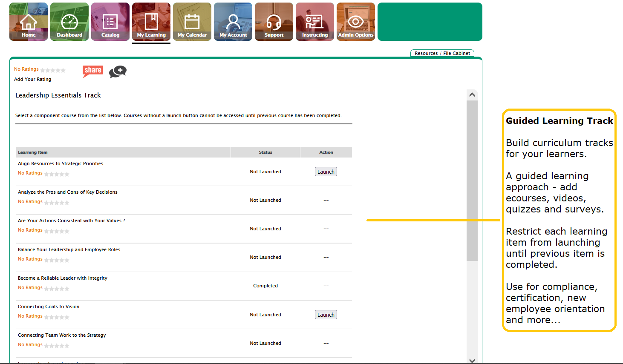Open the My Account tile
The height and width of the screenshot is (364, 623).
click(233, 22)
